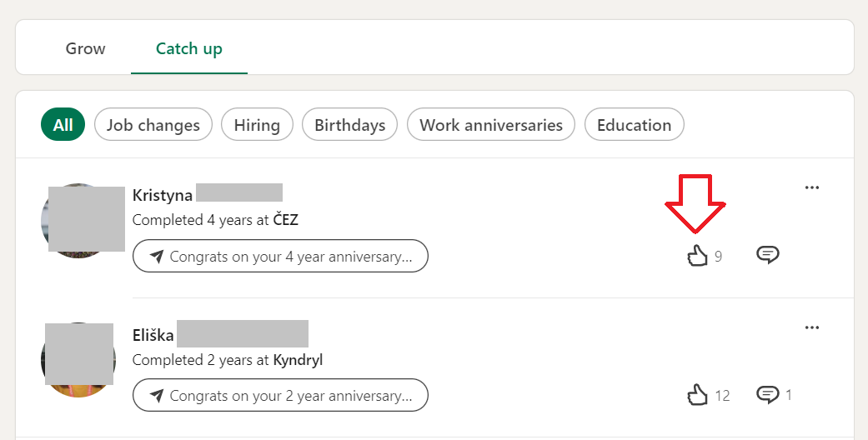The width and height of the screenshot is (868, 440).
Task: Filter updates by Hiring
Action: [x=257, y=124]
